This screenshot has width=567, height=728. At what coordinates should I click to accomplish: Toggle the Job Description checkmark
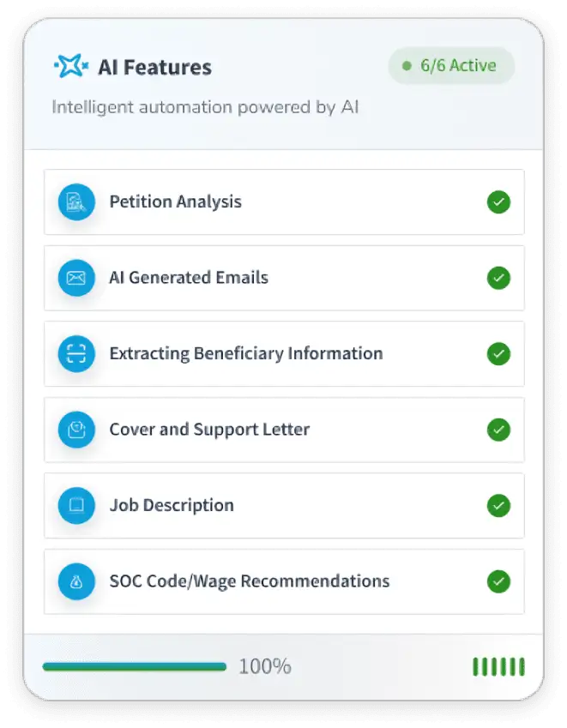tap(498, 505)
